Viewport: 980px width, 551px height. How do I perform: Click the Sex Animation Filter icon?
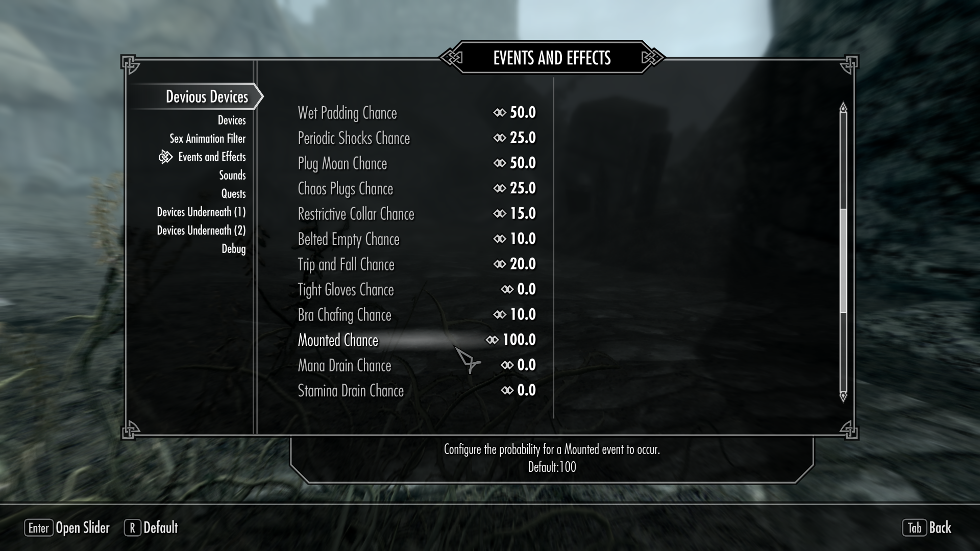click(207, 139)
